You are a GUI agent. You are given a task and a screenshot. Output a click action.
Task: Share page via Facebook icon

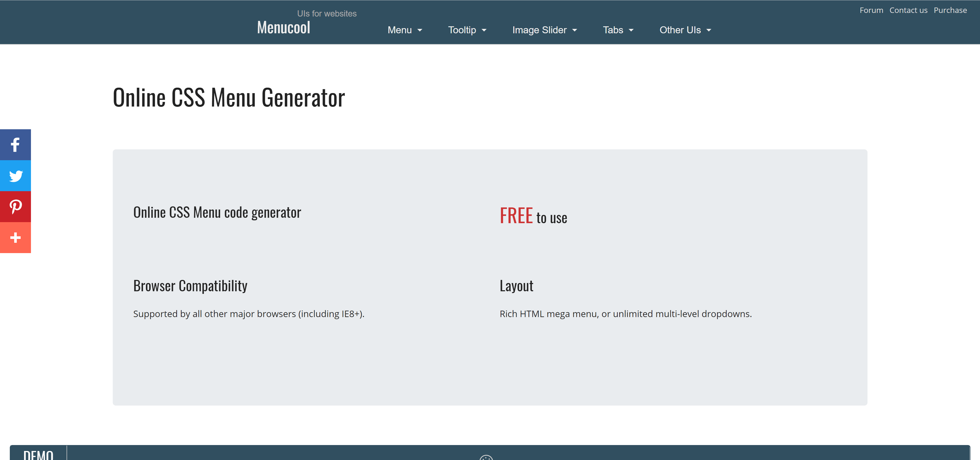(15, 144)
